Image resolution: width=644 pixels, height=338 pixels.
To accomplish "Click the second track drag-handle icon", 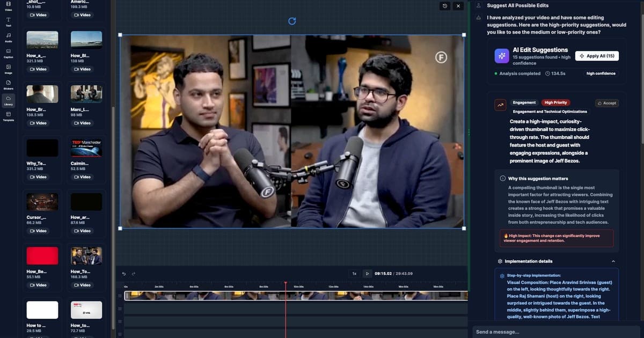I will pyautogui.click(x=120, y=309).
